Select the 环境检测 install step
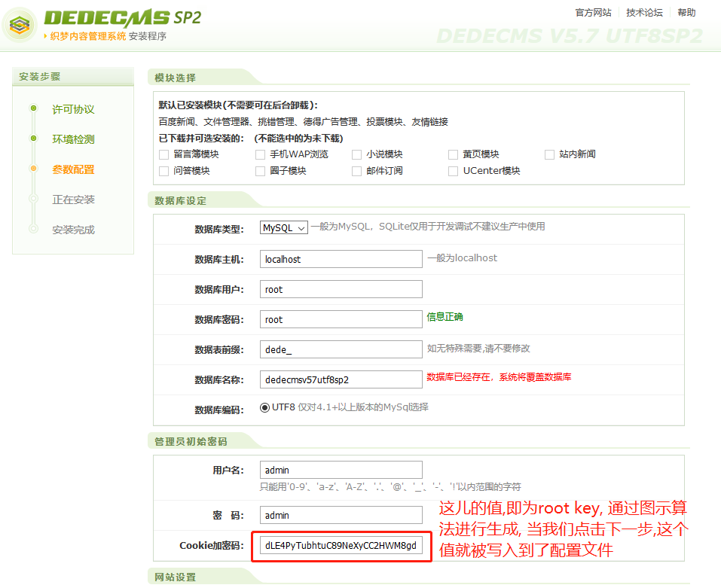 (x=73, y=139)
